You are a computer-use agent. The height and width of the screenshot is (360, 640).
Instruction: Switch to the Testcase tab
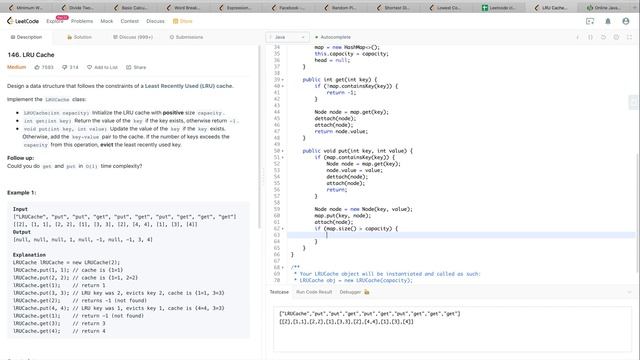pos(279,292)
